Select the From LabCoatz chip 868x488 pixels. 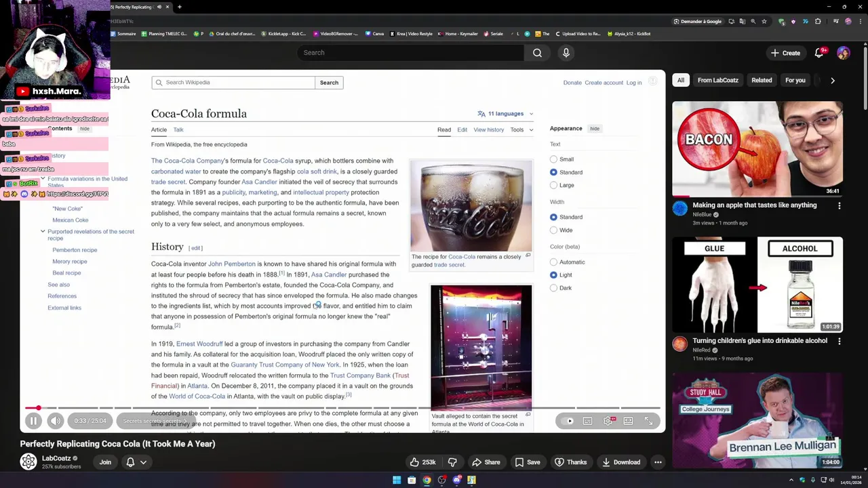point(718,80)
